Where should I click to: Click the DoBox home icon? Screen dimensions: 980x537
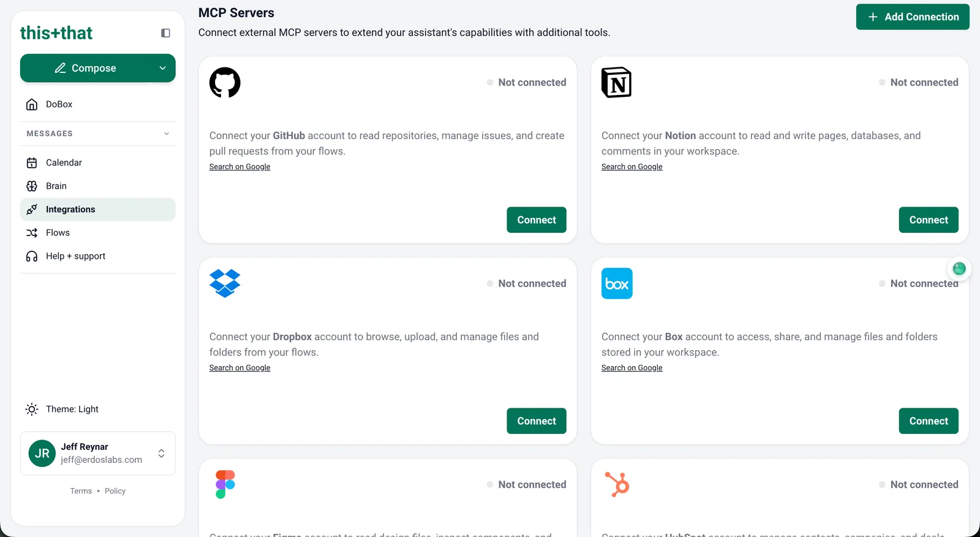[x=32, y=104]
